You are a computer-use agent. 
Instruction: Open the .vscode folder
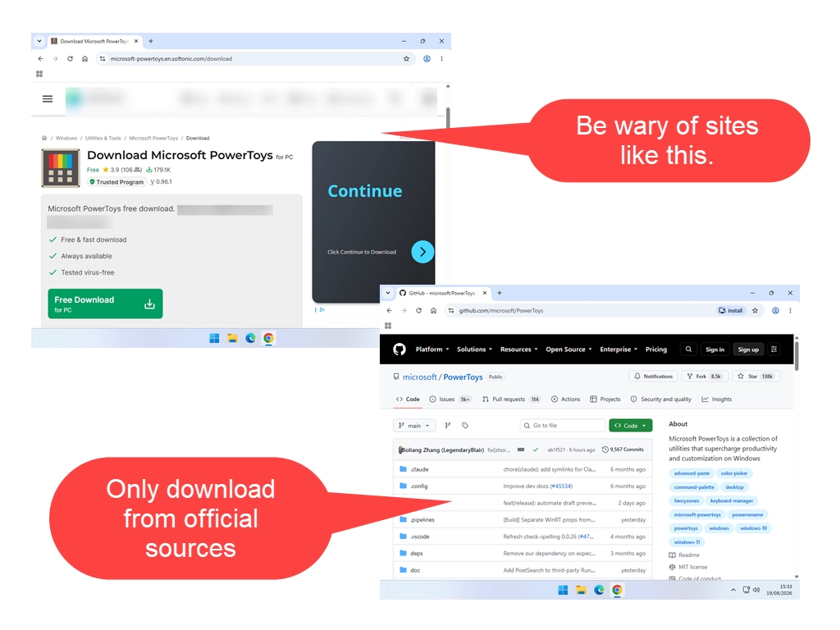pos(420,536)
